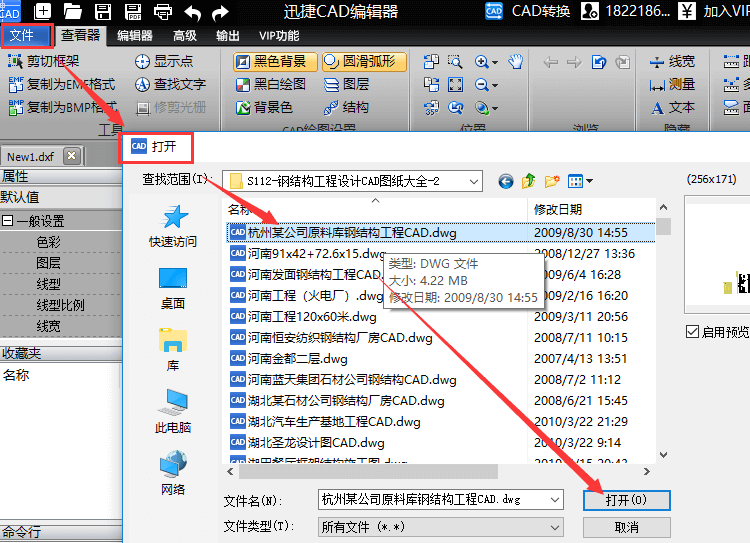Select 色彩 property row

61,242
